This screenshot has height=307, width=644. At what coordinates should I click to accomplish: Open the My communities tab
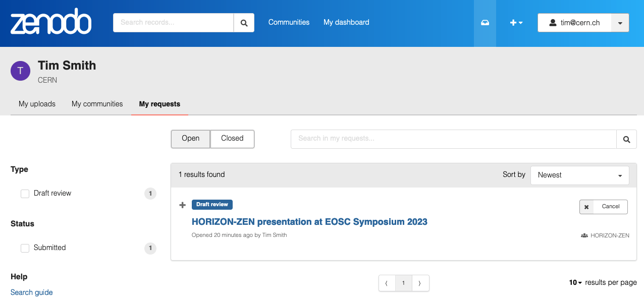97,104
